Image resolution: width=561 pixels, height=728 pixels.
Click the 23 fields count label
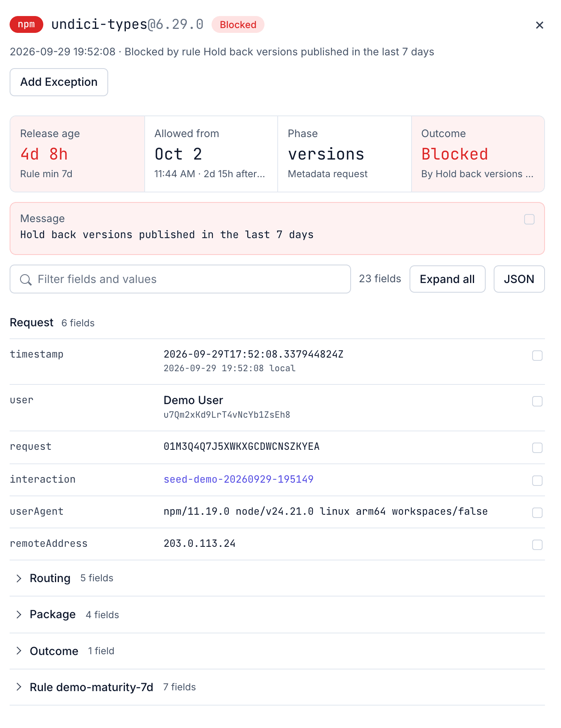pyautogui.click(x=380, y=279)
